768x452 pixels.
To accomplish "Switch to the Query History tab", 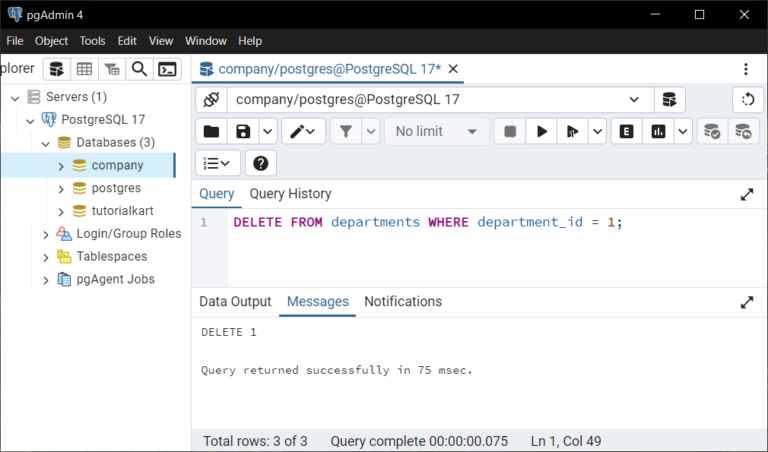I will (x=290, y=193).
